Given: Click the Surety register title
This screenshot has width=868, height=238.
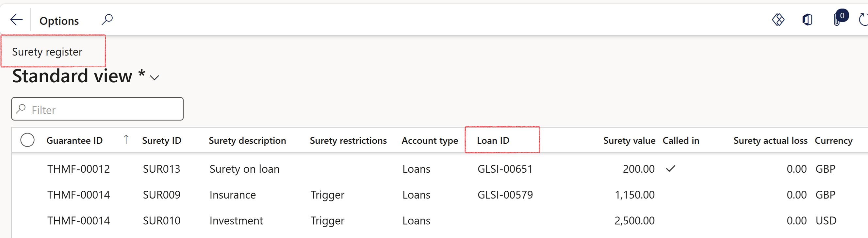Looking at the screenshot, I should 47,52.
